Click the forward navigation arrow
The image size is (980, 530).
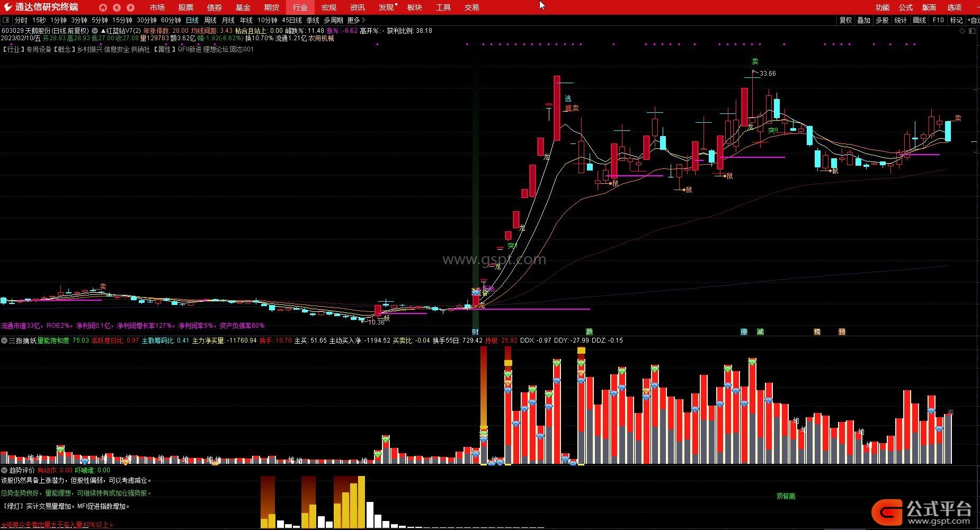click(x=130, y=7)
